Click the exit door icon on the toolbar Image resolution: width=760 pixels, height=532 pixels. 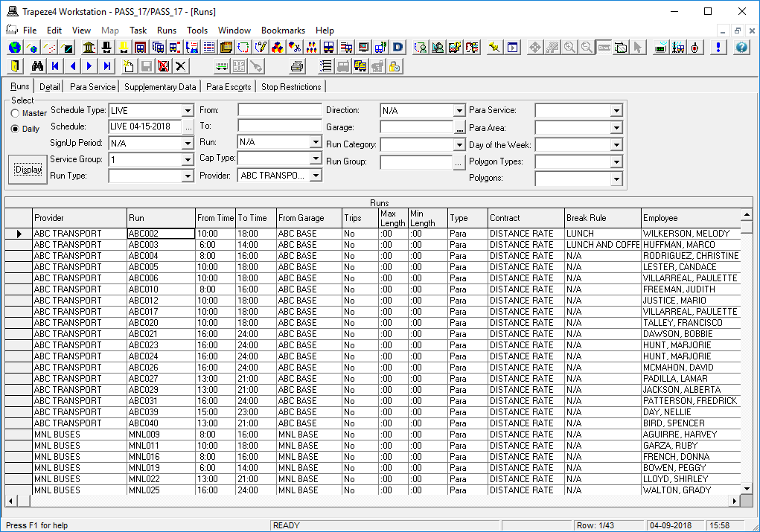pos(13,65)
